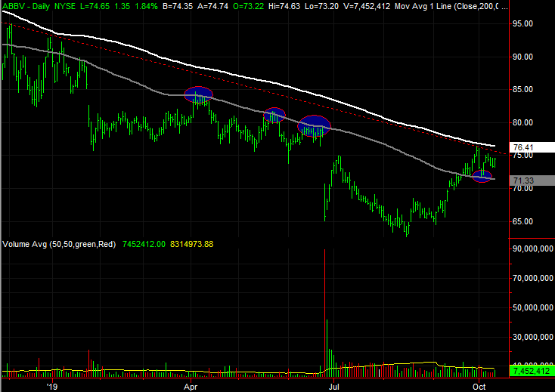Click the green 7452412.00 volume value

click(144, 244)
